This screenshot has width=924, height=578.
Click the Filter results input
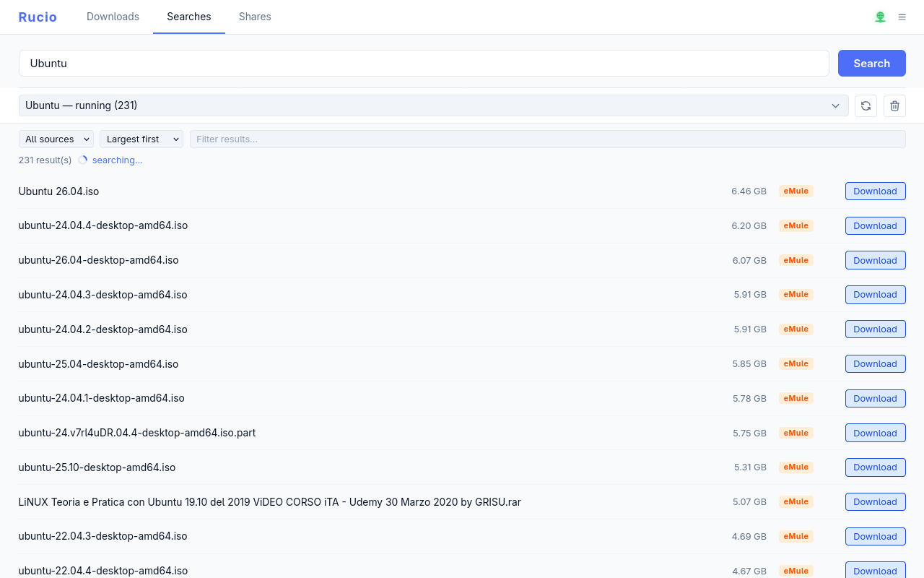coord(548,139)
